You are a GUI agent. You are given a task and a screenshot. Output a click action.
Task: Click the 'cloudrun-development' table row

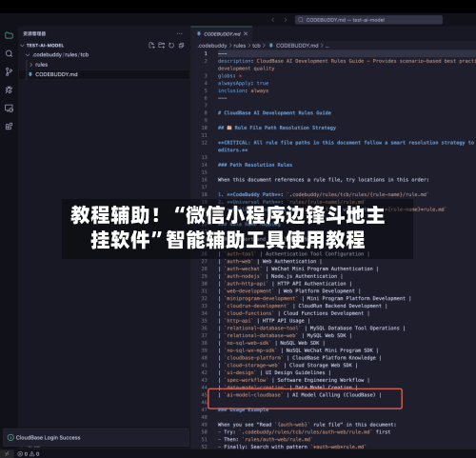(x=303, y=306)
